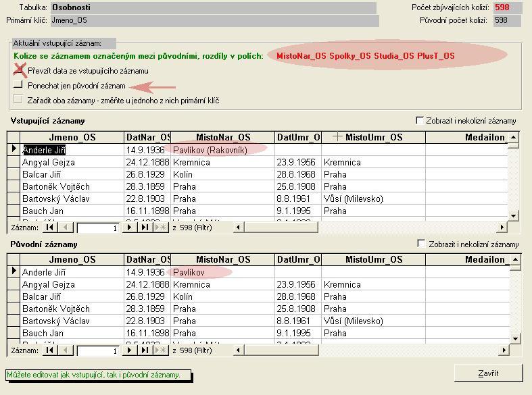Click 28.8.1968 death date in Vstupující záznamy
Image resolution: width=532 pixels, height=395 pixels.
pos(298,174)
